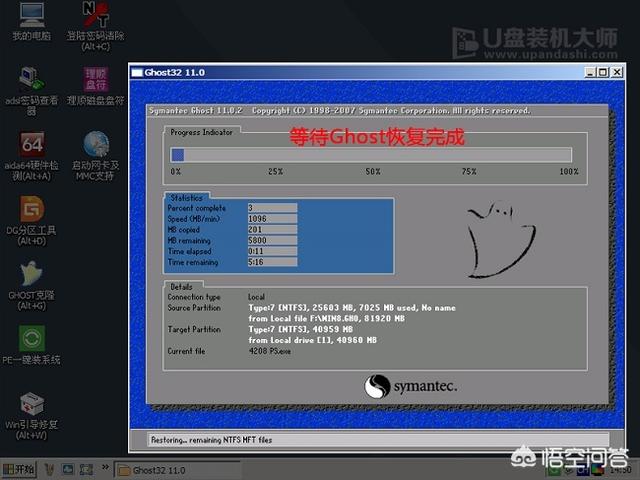
Task: Click 'from Local file F:\WIN8.GHO' text
Action: (327, 318)
